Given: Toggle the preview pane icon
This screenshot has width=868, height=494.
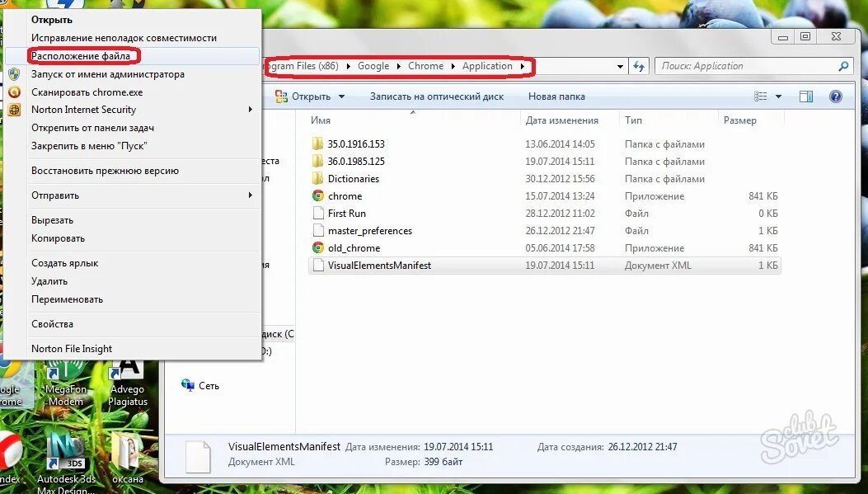Looking at the screenshot, I should [x=806, y=96].
